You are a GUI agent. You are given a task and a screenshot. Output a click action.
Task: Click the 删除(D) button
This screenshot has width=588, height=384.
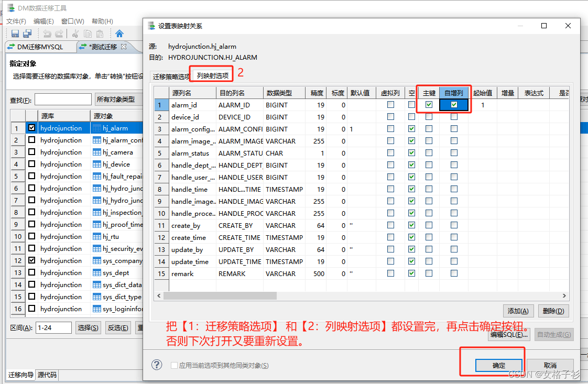pos(553,311)
